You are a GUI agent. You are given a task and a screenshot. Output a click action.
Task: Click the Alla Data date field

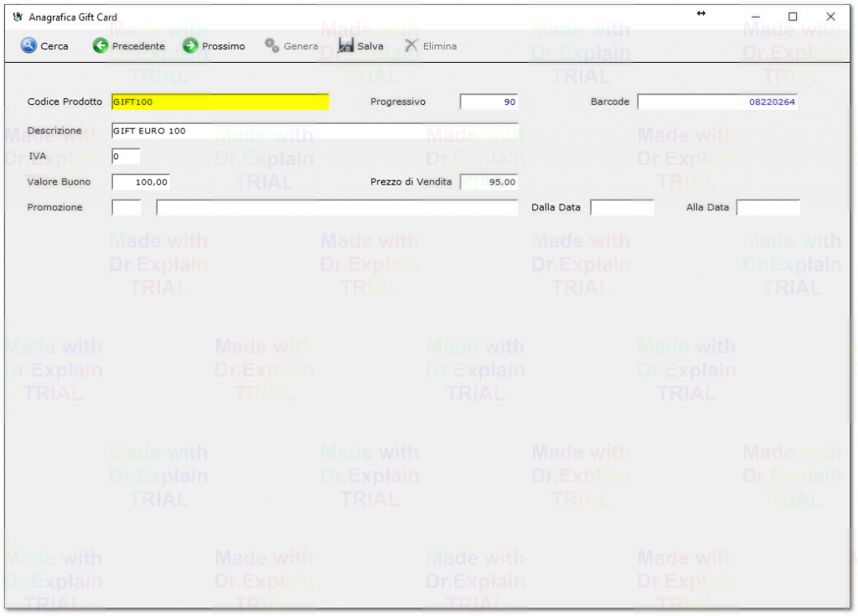click(768, 207)
